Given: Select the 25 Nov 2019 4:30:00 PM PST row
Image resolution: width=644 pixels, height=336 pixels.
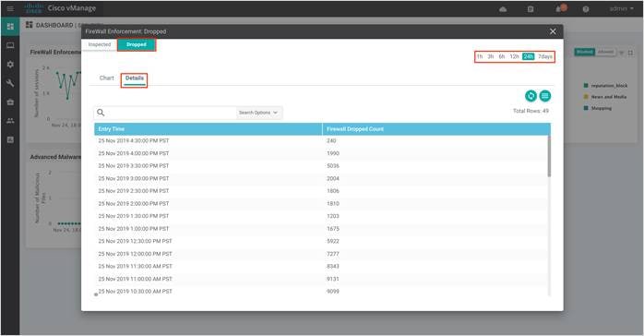Looking at the screenshot, I should [321, 141].
